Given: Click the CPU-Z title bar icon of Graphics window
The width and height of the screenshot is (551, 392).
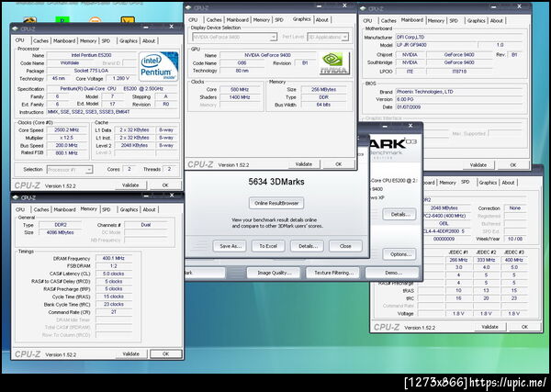Looking at the screenshot, I should [188, 7].
